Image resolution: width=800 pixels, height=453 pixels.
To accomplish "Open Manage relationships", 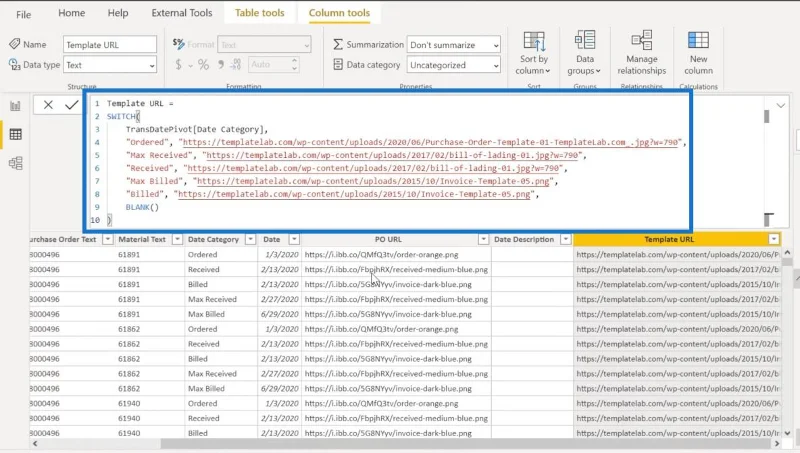I will (x=641, y=53).
